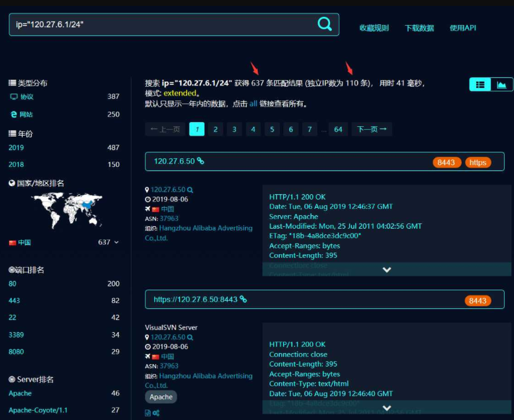
Task: Filter results by year 2019
Action: 16,147
